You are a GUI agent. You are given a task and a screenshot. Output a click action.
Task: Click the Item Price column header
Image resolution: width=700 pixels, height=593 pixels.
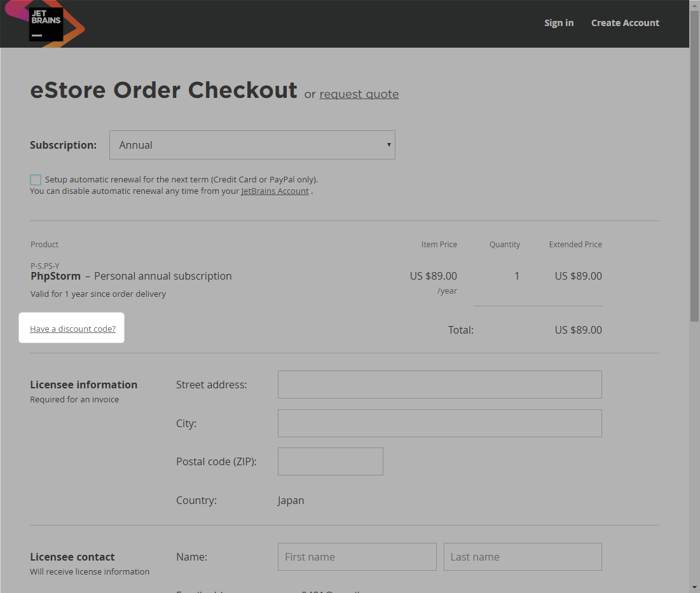click(439, 245)
